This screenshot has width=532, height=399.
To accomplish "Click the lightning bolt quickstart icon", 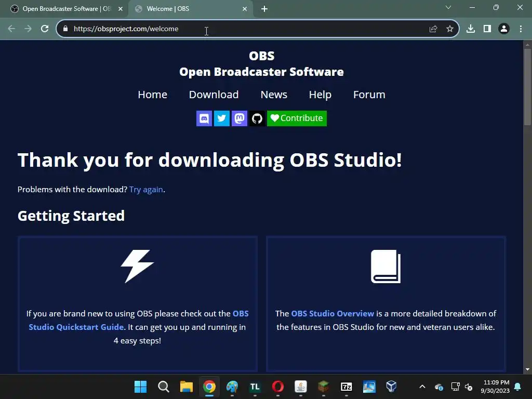I will [137, 267].
